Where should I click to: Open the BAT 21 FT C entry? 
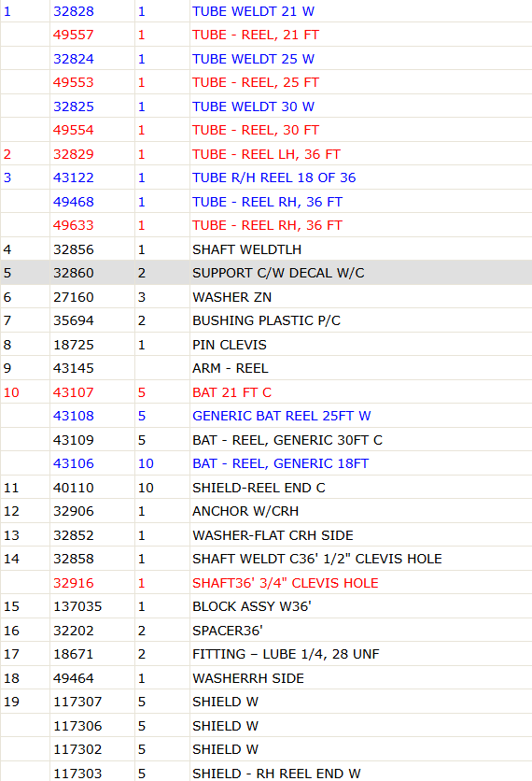(x=231, y=392)
